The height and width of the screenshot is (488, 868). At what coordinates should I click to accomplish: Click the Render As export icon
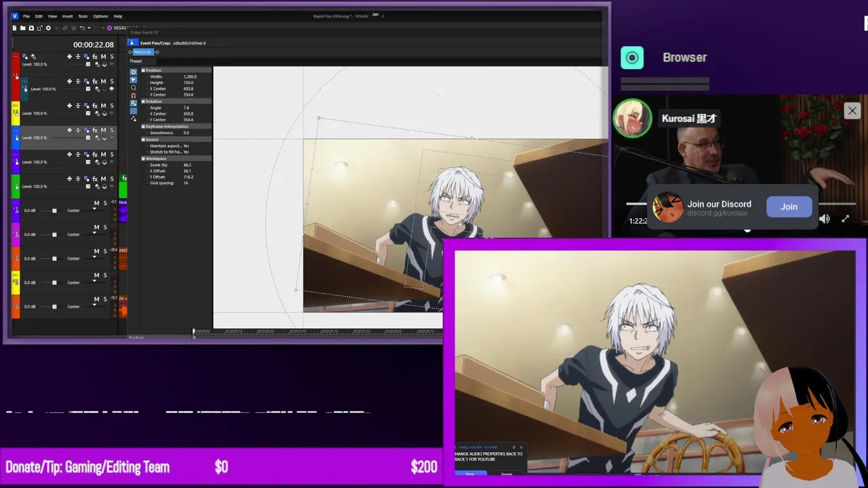(x=40, y=28)
